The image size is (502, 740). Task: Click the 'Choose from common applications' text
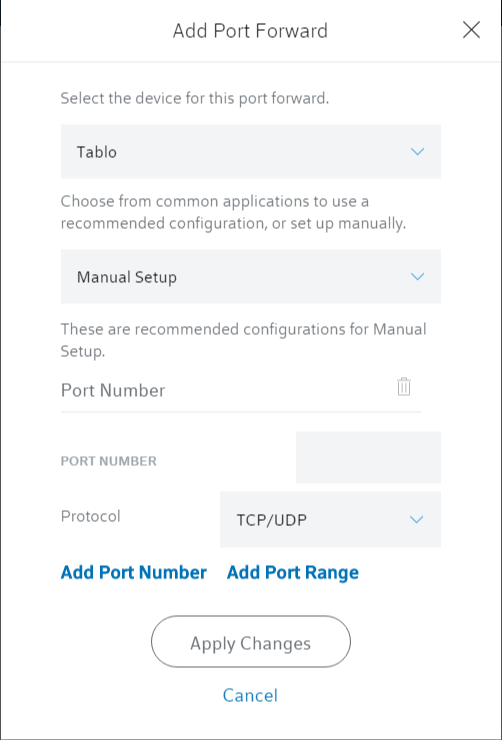[233, 212]
